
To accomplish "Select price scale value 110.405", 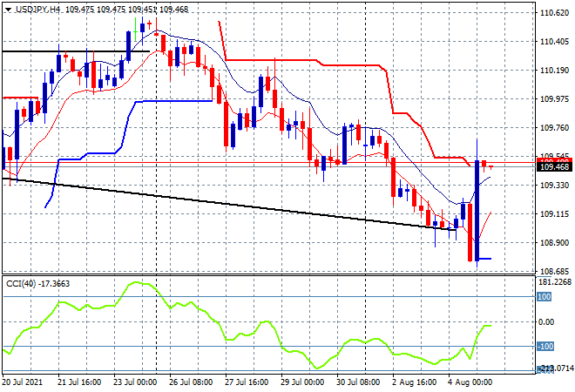I will coord(554,42).
